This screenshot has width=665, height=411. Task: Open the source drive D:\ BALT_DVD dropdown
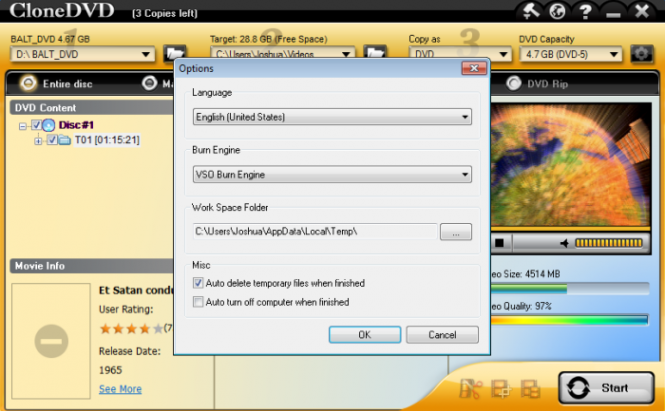click(x=83, y=54)
